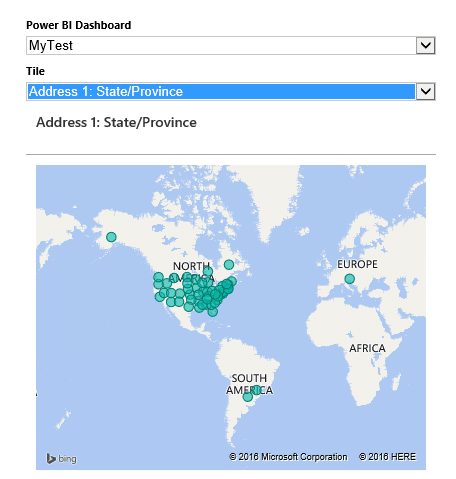Click the southern California data bubble
Screen dimensions: 456x479
[160, 297]
